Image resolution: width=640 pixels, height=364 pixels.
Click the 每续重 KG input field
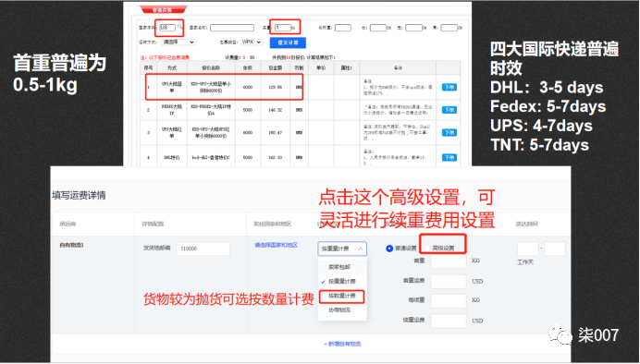tap(449, 300)
